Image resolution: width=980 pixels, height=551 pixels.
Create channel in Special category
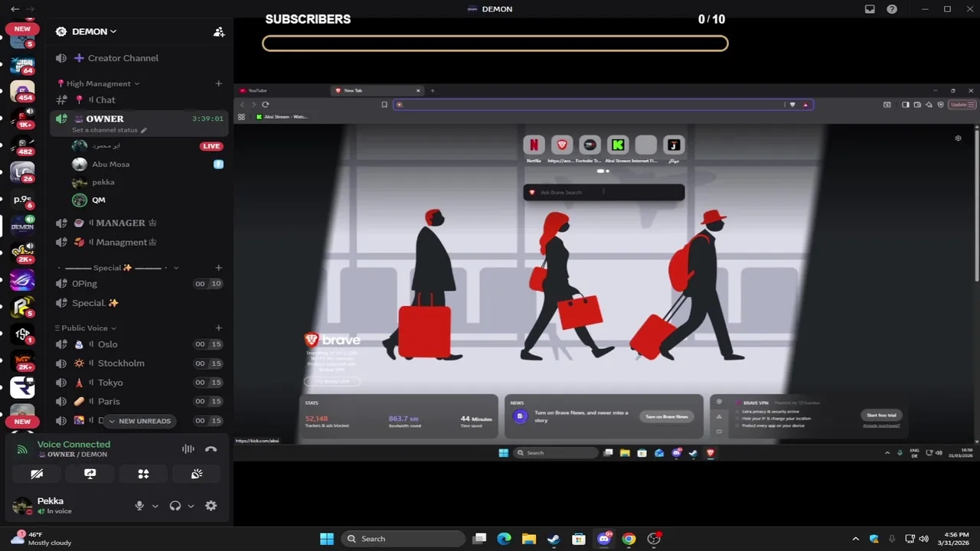click(218, 268)
